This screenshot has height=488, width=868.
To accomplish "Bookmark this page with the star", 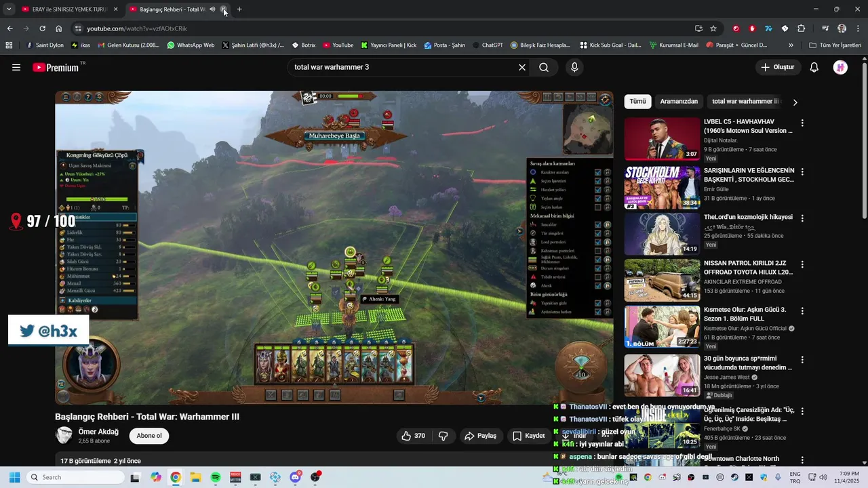I will coord(713,28).
